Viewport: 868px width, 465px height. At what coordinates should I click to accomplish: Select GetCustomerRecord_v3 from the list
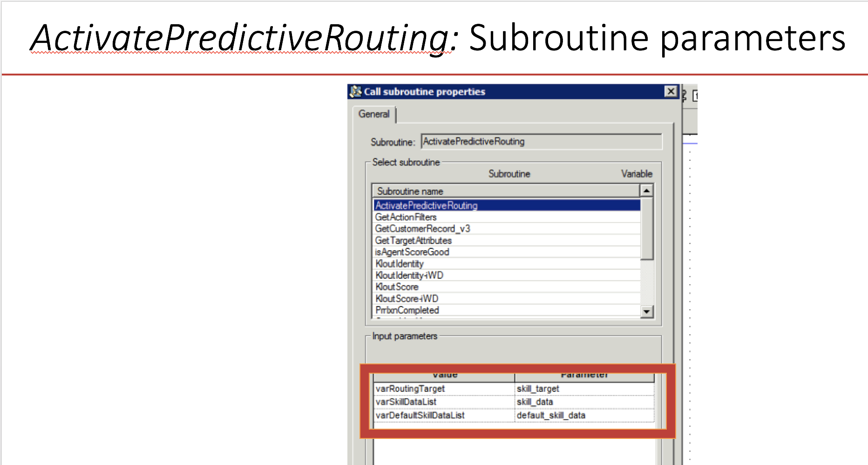(423, 229)
